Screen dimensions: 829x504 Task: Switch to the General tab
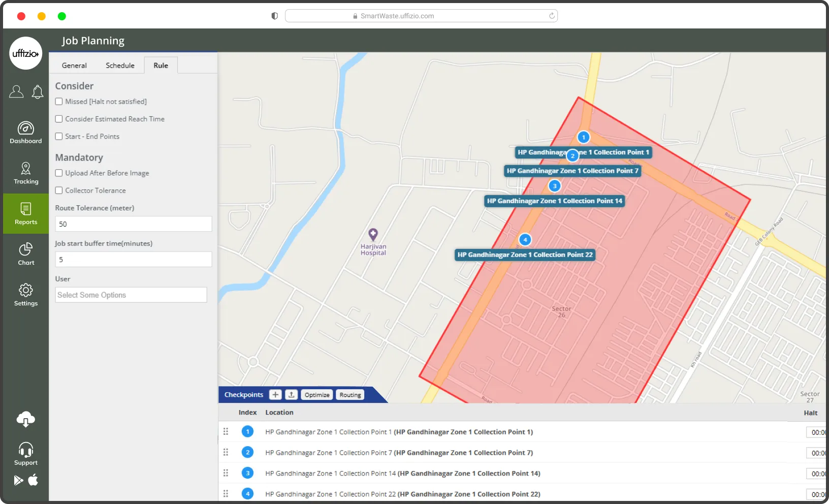[74, 66]
